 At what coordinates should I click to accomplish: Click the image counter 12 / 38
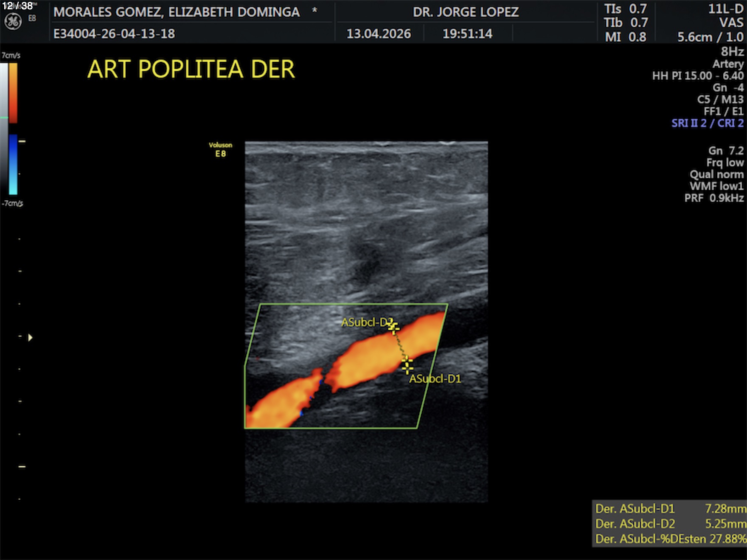click(17, 6)
